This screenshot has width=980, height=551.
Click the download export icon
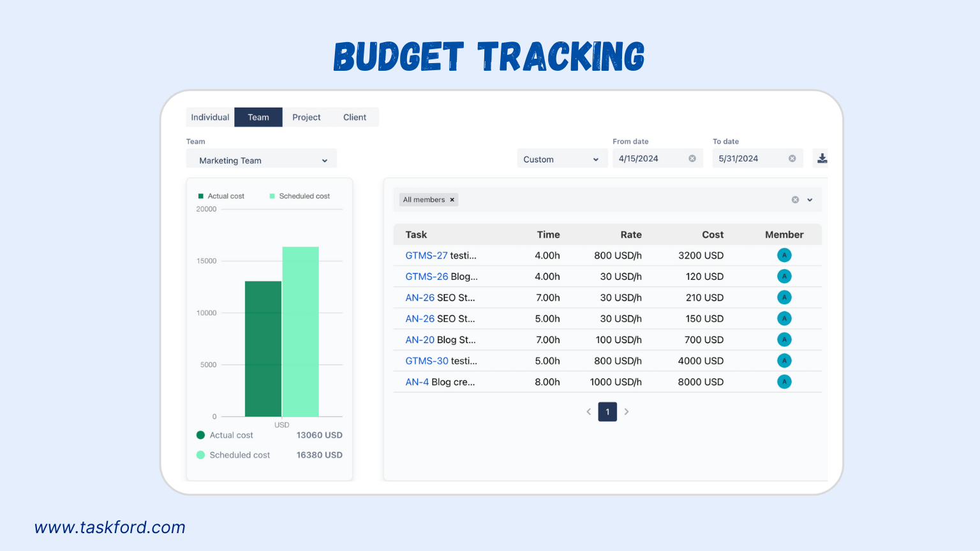pos(822,158)
